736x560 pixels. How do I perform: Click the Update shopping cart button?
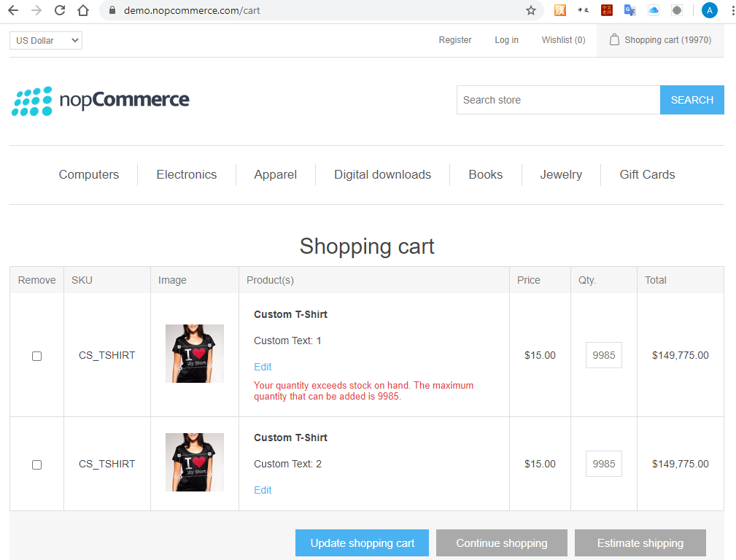click(x=362, y=542)
